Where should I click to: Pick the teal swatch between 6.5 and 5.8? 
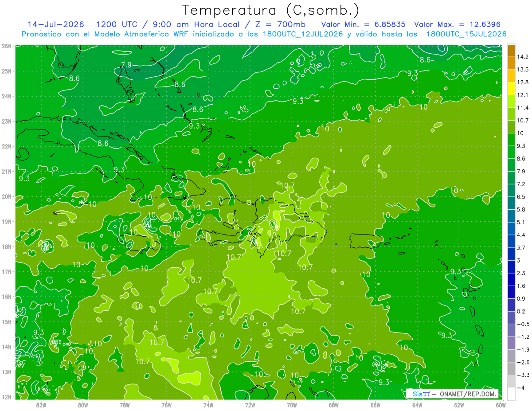(511, 203)
